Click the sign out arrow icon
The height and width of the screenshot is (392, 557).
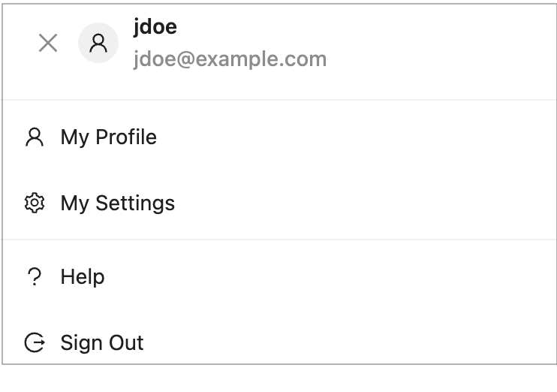pyautogui.click(x=35, y=343)
